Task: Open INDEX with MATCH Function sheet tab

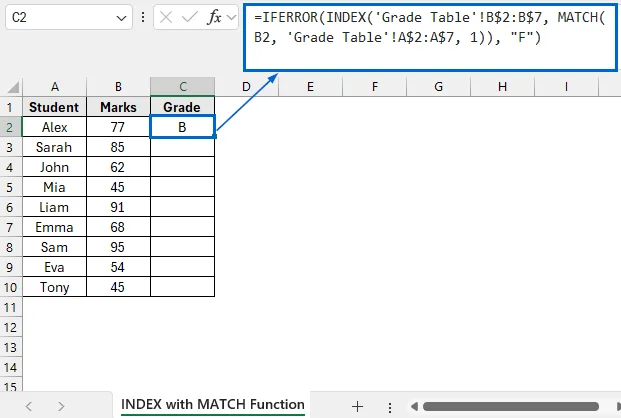Action: pyautogui.click(x=213, y=405)
